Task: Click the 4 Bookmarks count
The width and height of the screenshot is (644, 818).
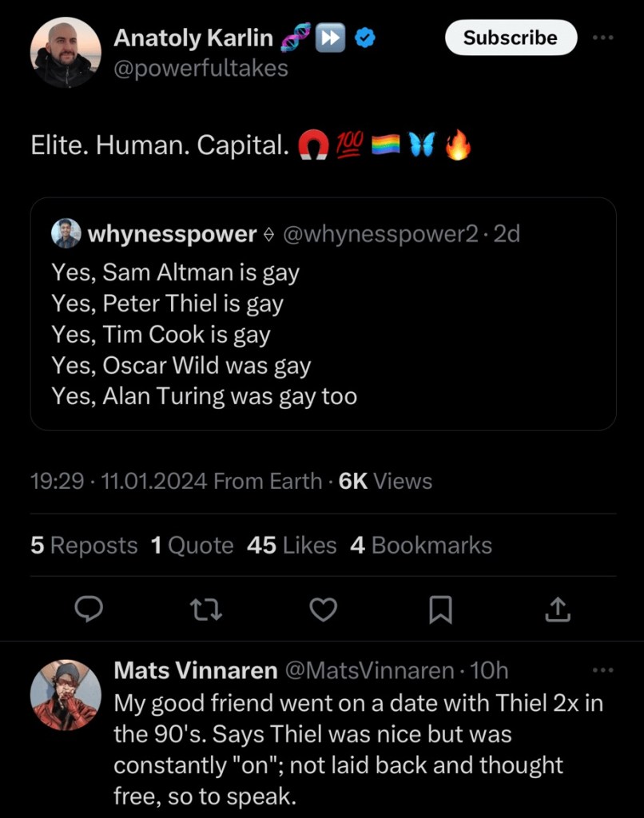Action: pos(421,546)
